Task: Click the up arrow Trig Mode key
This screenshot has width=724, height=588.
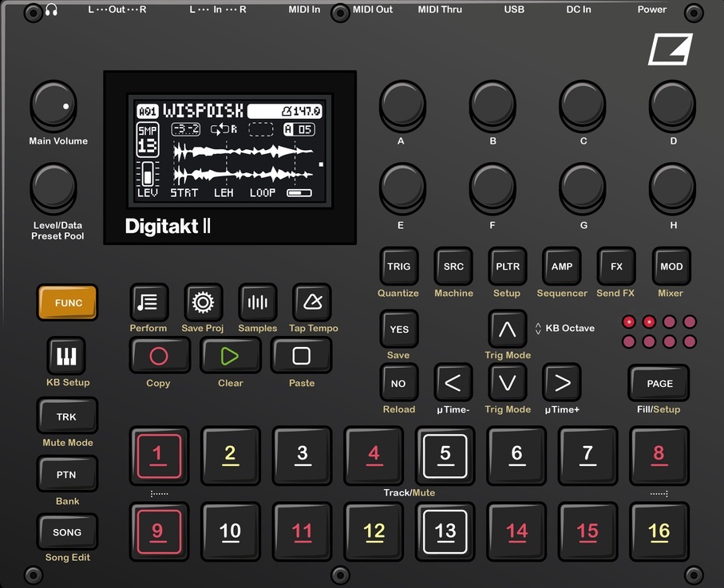Action: pos(507,329)
